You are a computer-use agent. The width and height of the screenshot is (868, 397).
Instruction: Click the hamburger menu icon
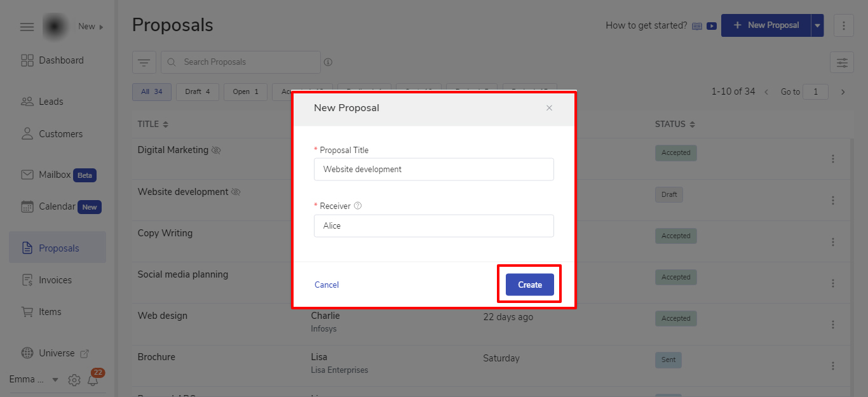click(x=27, y=27)
